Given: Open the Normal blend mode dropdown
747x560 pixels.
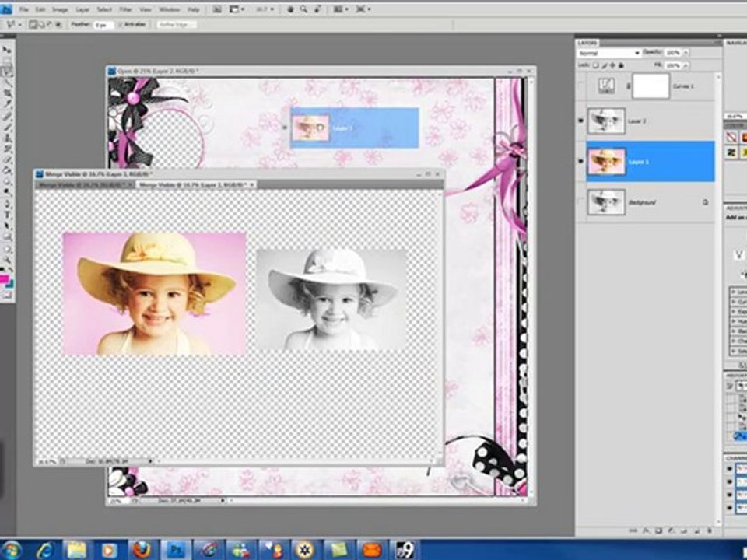Looking at the screenshot, I should tap(608, 53).
